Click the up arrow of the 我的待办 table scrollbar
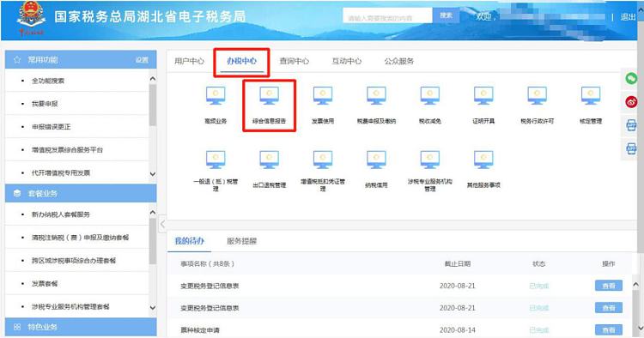Image resolution: width=644 pixels, height=338 pixels. [x=635, y=284]
